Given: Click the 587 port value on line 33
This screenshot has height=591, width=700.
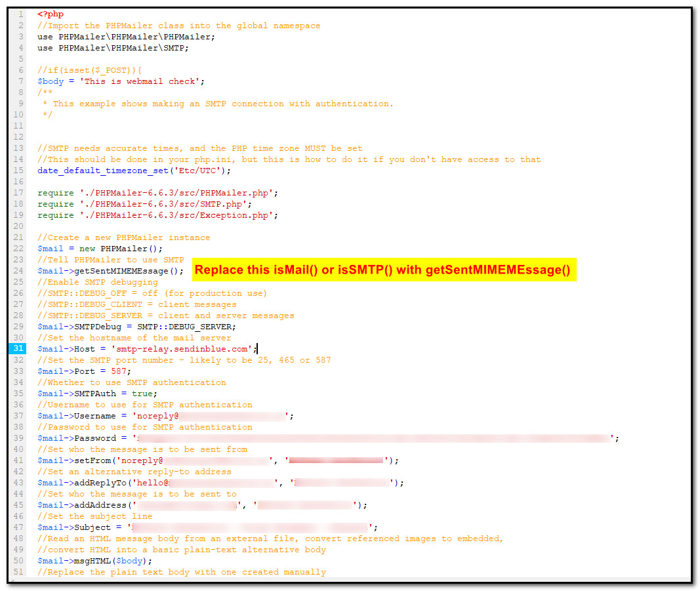Looking at the screenshot, I should [118, 371].
